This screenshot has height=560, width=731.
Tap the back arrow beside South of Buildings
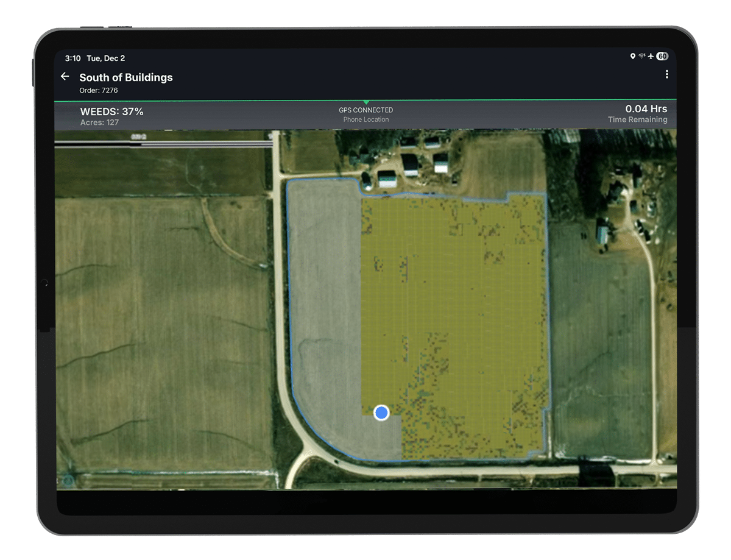click(x=65, y=77)
